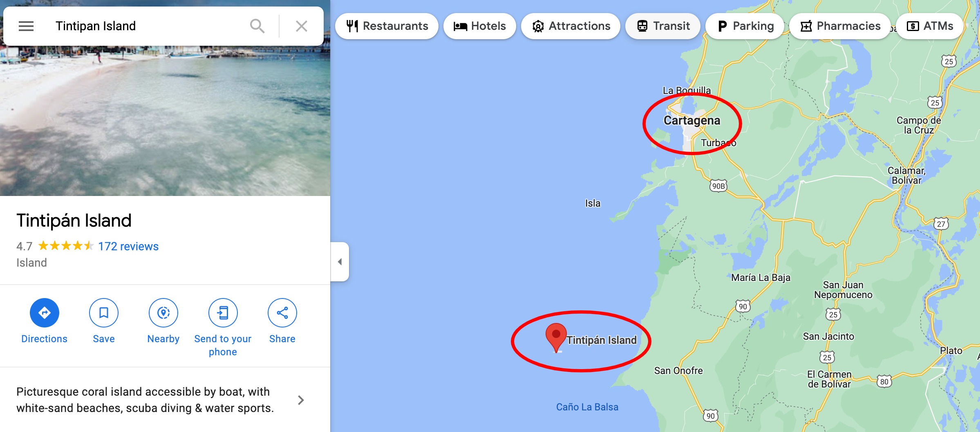Open the hamburger menu in search bar

(26, 26)
